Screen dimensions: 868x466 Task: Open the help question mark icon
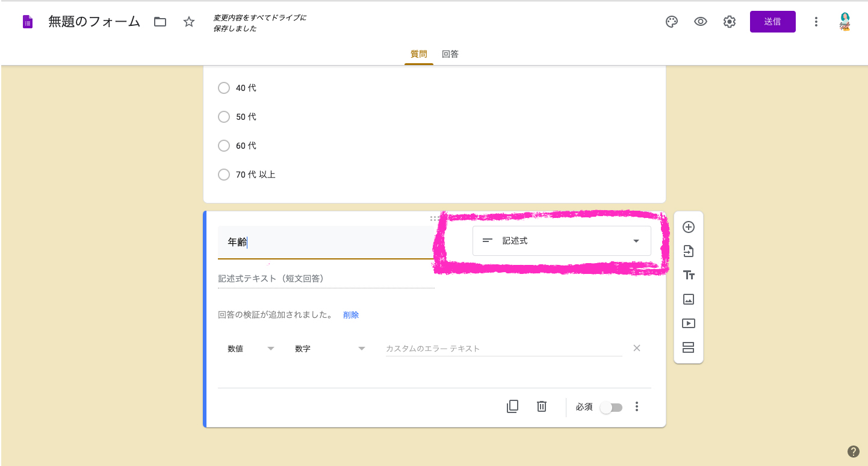[853, 452]
